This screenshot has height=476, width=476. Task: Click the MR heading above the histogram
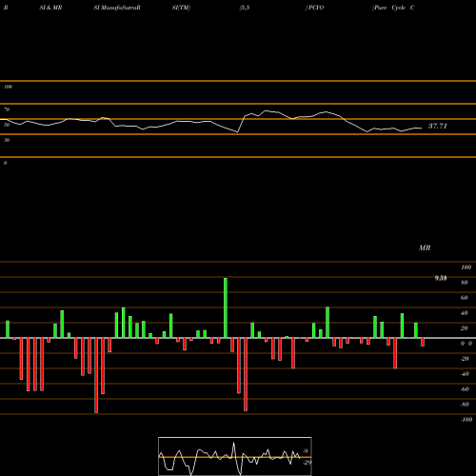[x=425, y=248]
